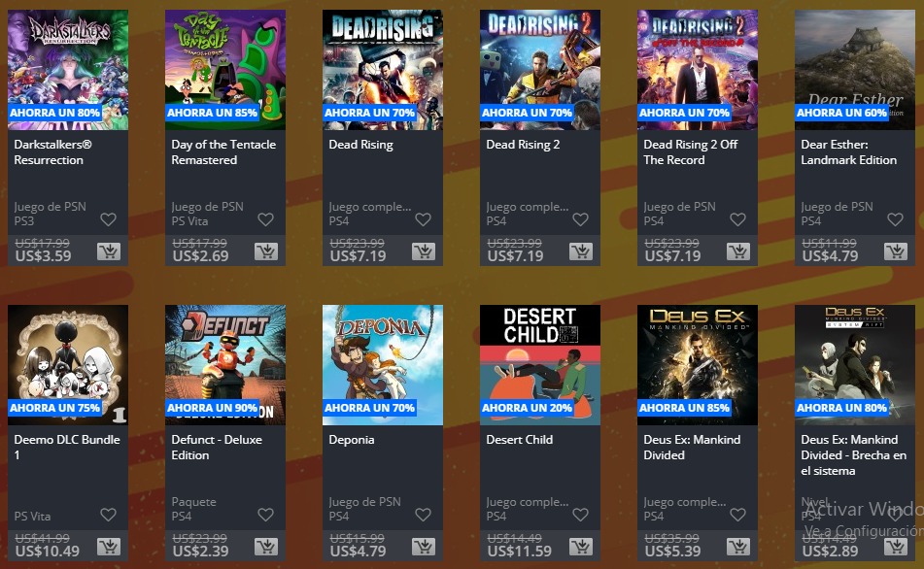Toggle wishlist heart for Dead Rising 2 Off The Record
The width and height of the screenshot is (924, 569).
tap(737, 219)
